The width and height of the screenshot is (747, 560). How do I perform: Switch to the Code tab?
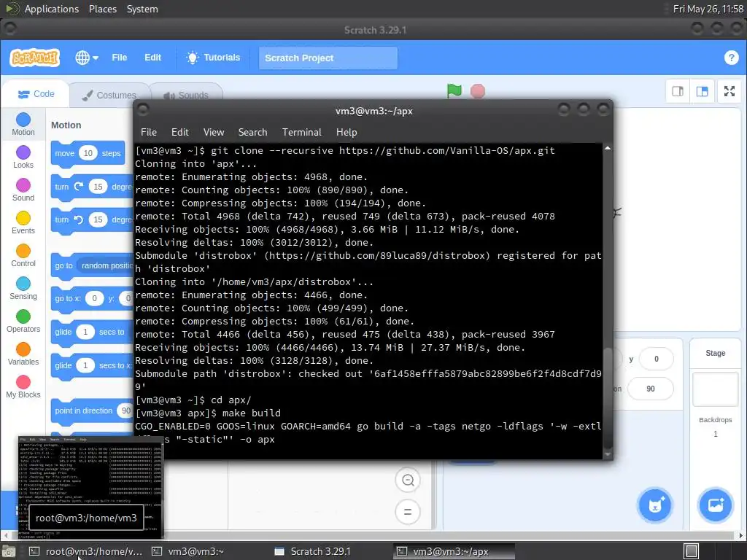pos(36,94)
